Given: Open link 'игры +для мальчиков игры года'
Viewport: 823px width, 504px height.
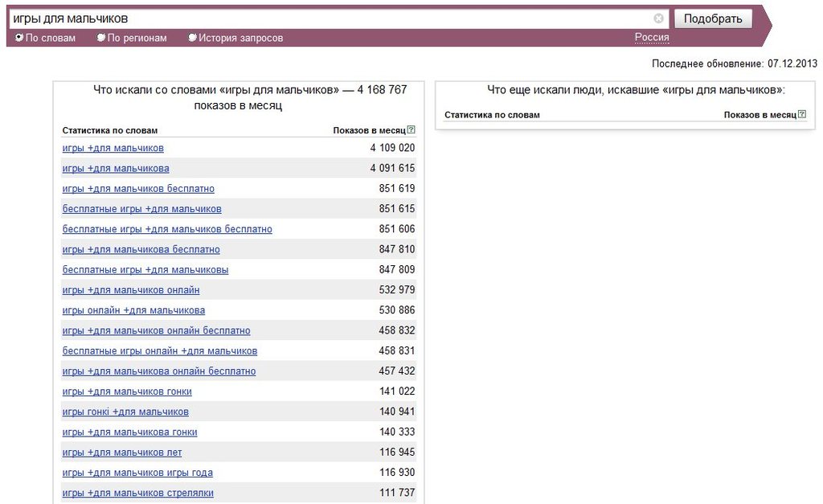Looking at the screenshot, I should [137, 473].
